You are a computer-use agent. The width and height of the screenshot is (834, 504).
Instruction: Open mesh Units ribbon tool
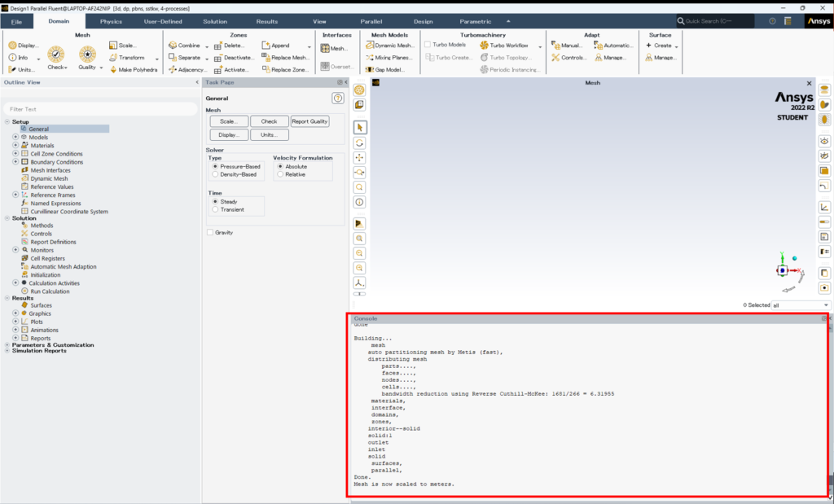tap(21, 70)
